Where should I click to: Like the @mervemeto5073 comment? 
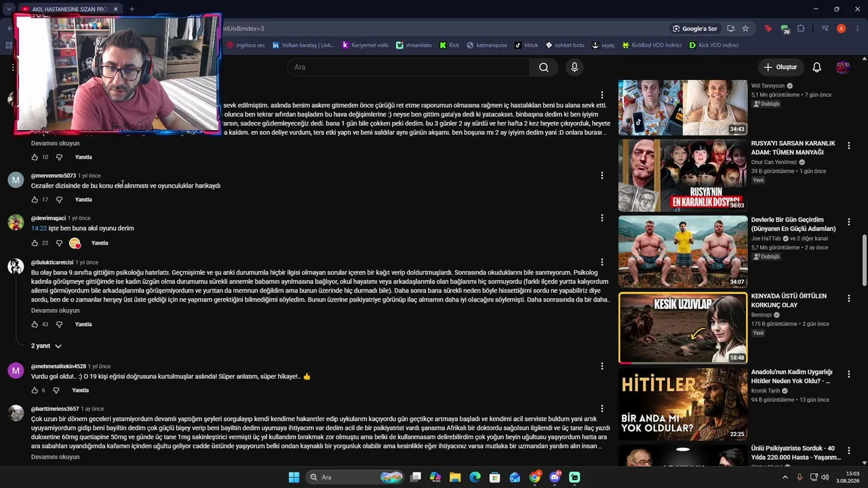[x=35, y=200]
